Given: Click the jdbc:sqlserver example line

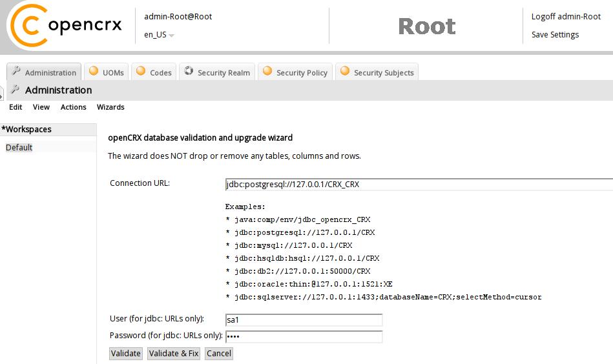Looking at the screenshot, I should click(x=388, y=297).
